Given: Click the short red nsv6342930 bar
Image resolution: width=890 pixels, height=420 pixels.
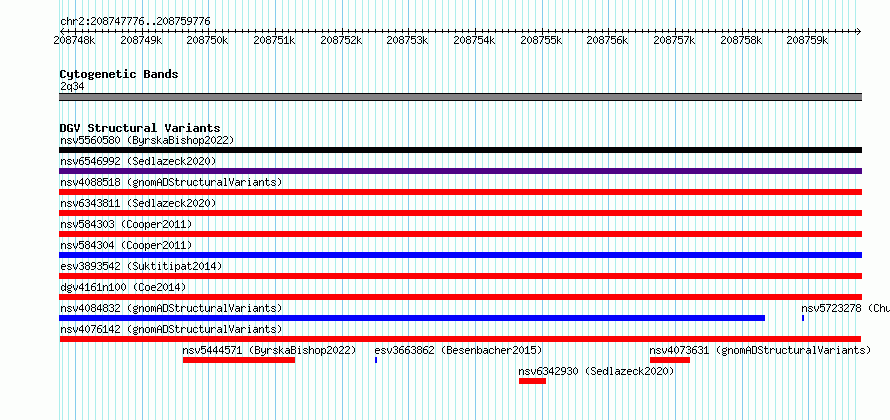Looking at the screenshot, I should click(532, 381).
